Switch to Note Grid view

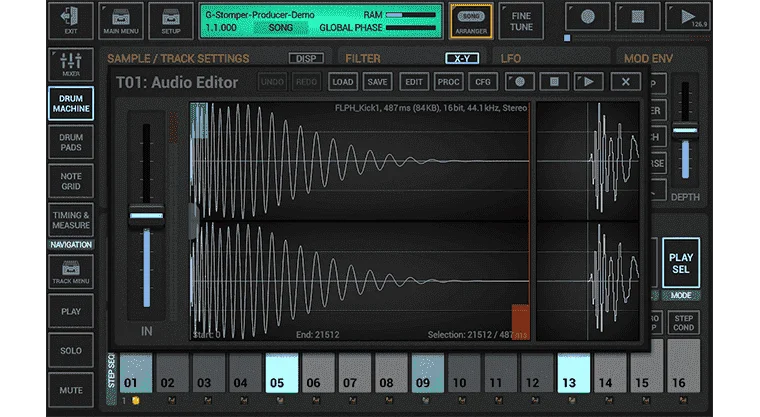click(x=71, y=181)
